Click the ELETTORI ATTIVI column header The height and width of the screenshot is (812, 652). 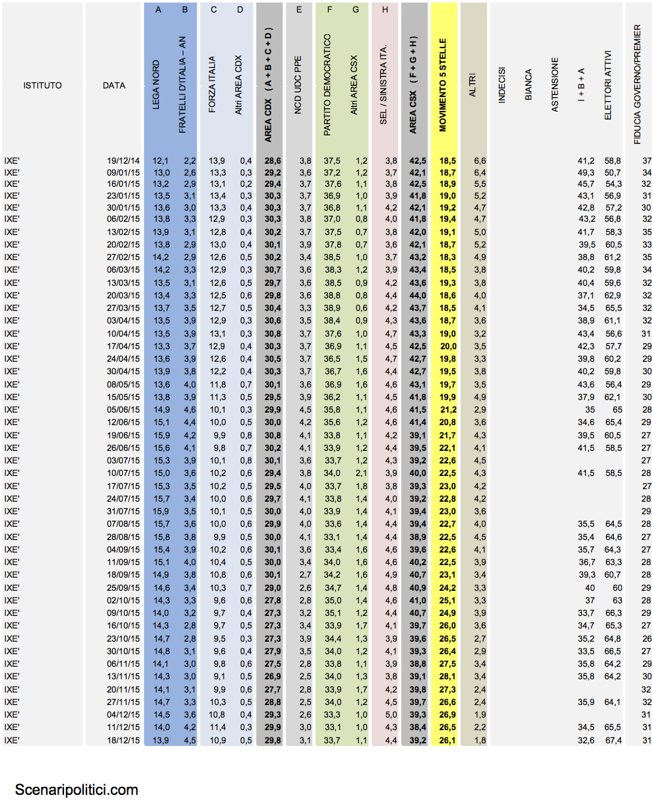[x=608, y=85]
